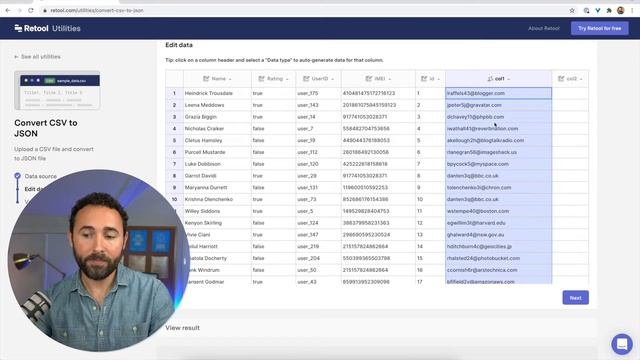Click the Name column type icon
640x360 pixels.
tap(206, 78)
